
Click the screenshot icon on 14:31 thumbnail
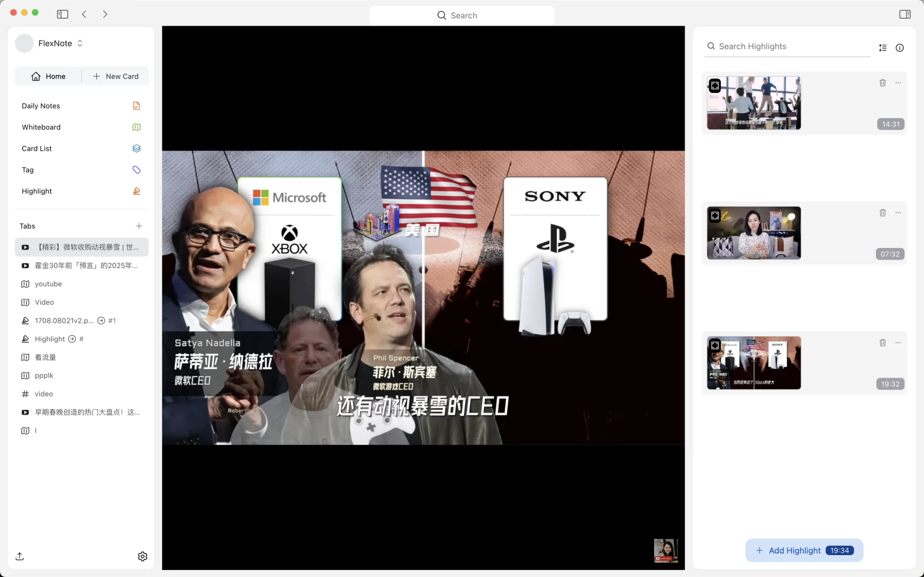click(715, 86)
